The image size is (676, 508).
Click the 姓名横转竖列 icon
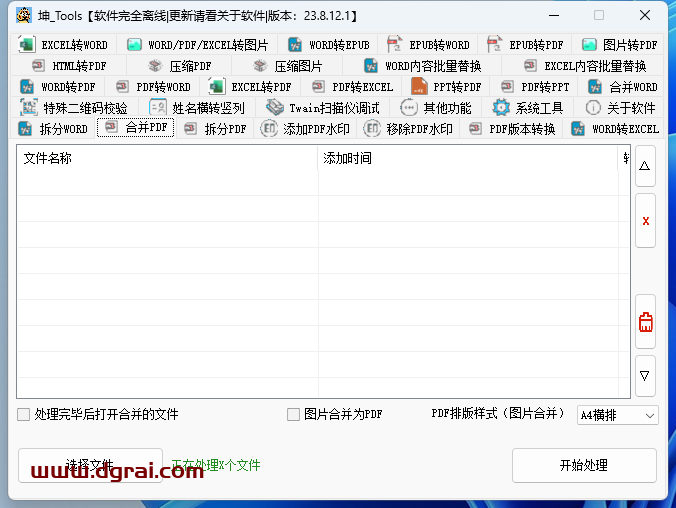tap(158, 107)
